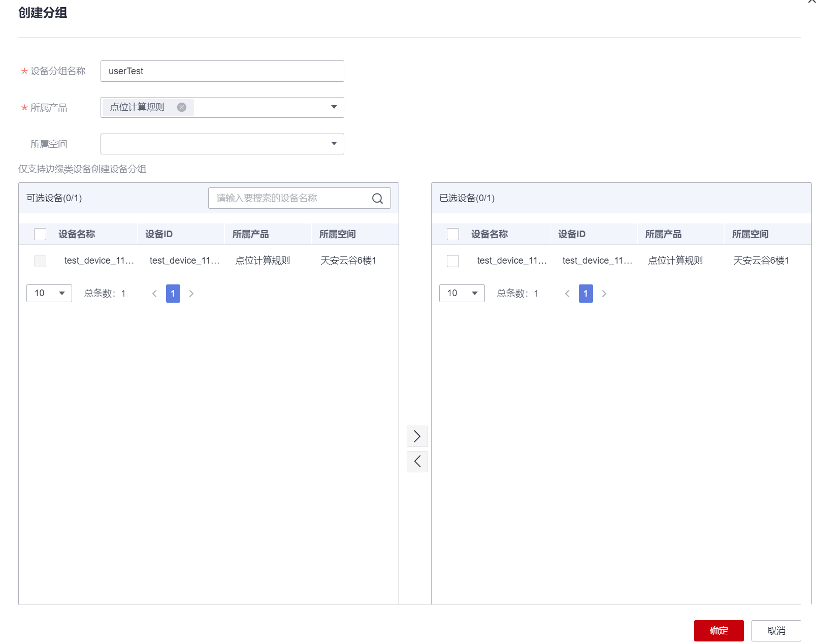The width and height of the screenshot is (817, 644).
Task: Click 设备名称 column header in 可选设备
Action: point(77,234)
